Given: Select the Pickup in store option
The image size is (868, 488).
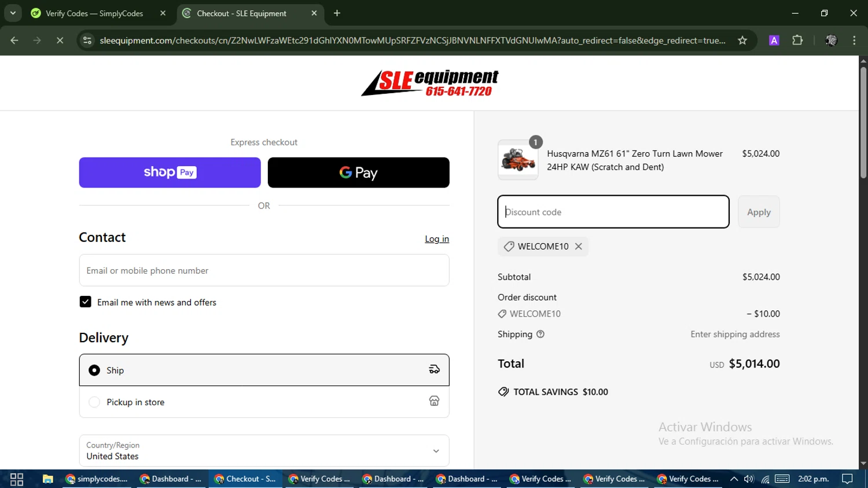Looking at the screenshot, I should pyautogui.click(x=264, y=402).
